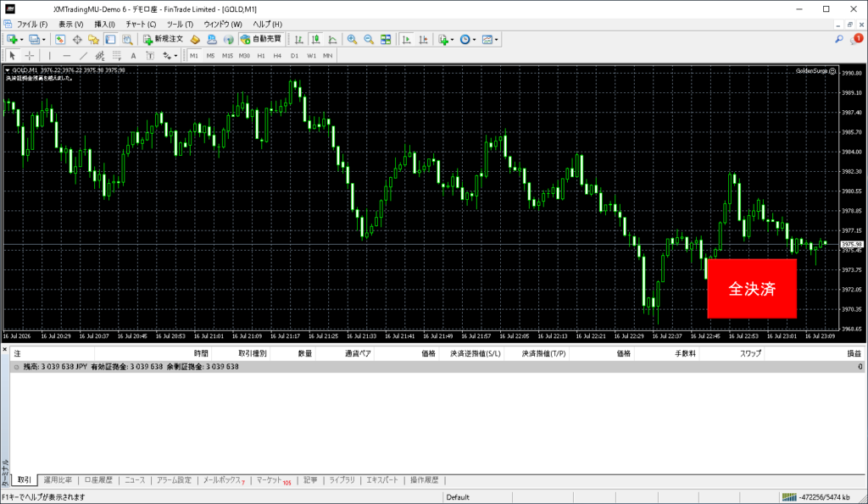The image size is (868, 504).
Task: Select the crosshair tool
Action: coord(30,55)
